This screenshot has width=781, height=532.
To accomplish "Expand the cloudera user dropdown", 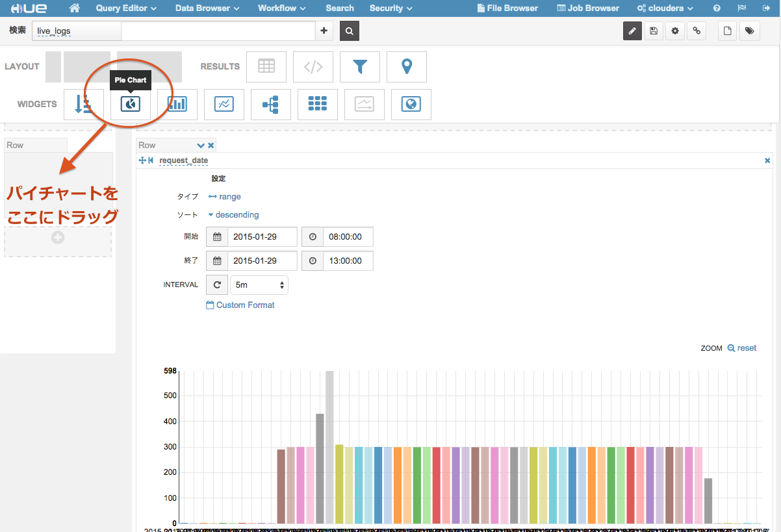I will click(665, 8).
